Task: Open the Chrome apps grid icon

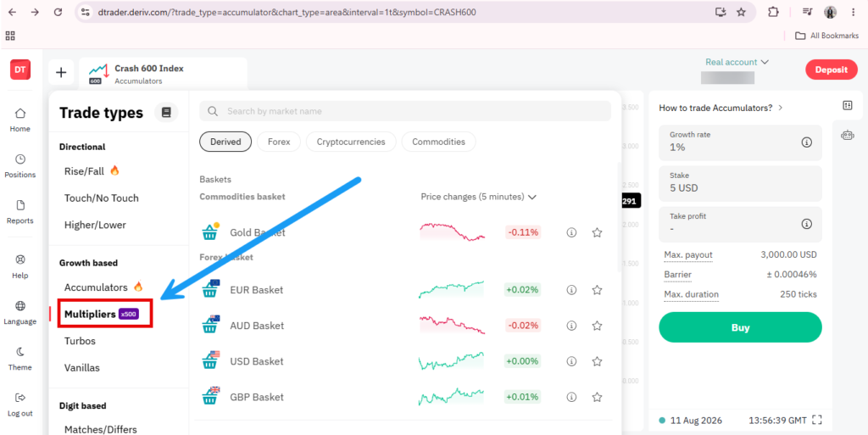Action: (10, 36)
